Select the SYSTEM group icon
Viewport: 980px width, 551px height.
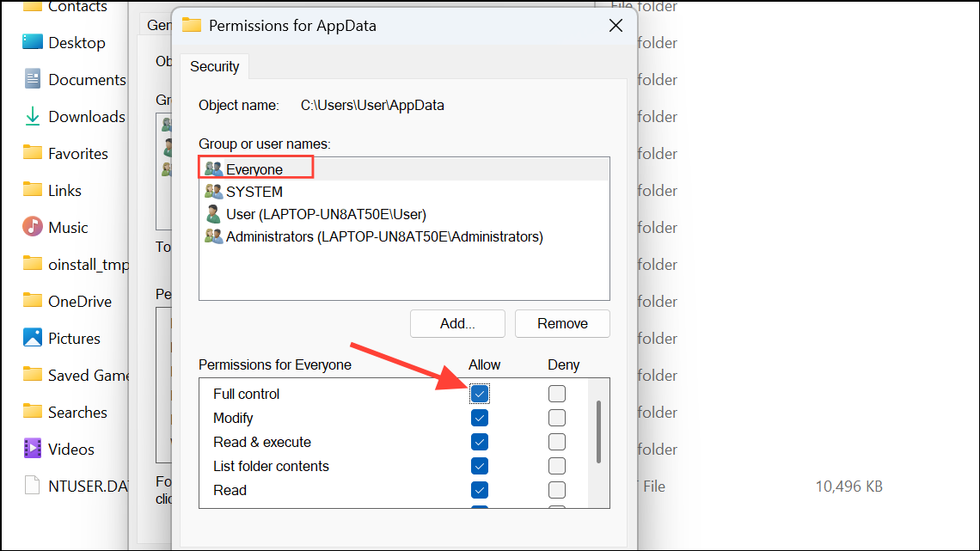213,191
